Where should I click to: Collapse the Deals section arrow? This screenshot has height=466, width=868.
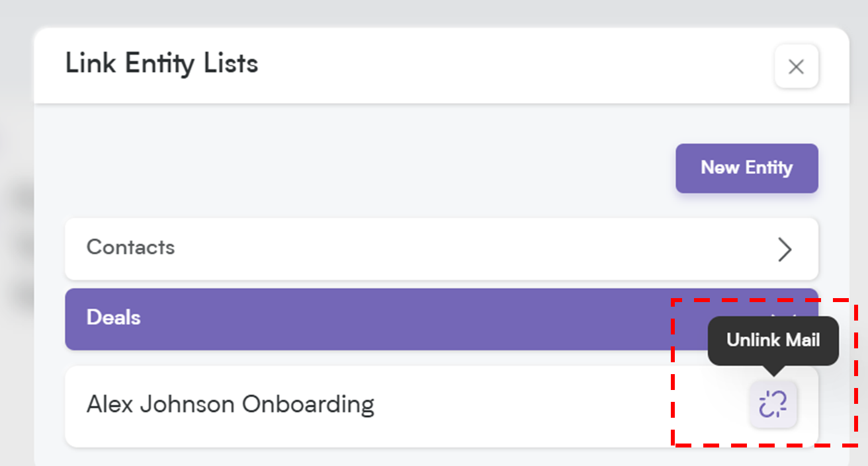[785, 311]
